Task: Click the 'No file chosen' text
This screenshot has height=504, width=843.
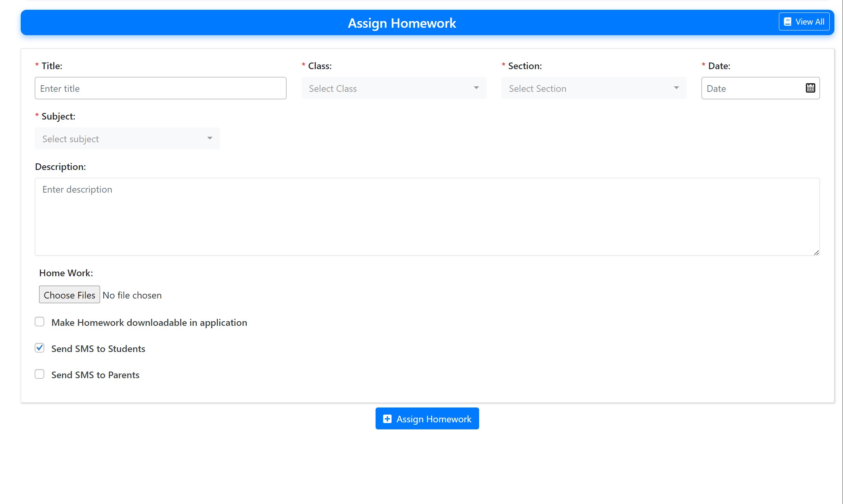Action: click(132, 295)
